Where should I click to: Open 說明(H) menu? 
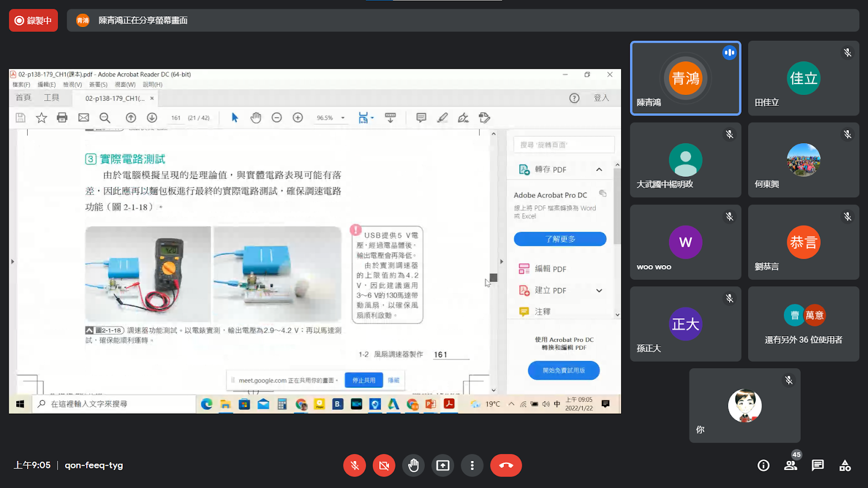click(152, 85)
